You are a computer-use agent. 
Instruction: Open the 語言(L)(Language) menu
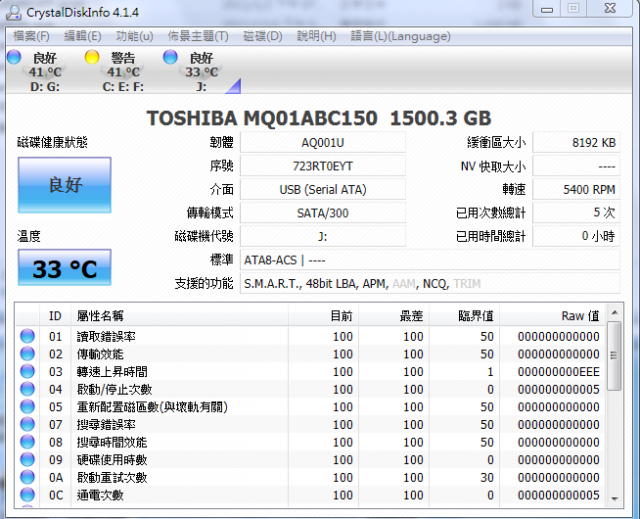click(400, 36)
